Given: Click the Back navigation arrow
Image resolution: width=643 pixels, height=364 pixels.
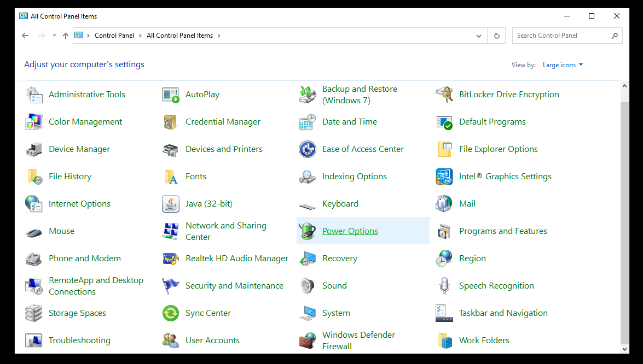Looking at the screenshot, I should tap(25, 36).
